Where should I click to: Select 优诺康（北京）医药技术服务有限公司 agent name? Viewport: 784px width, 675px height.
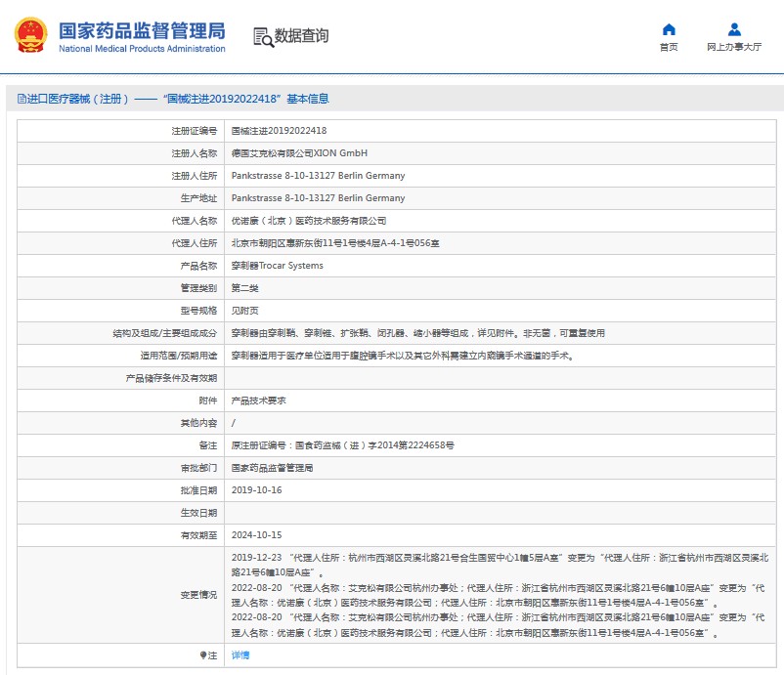tap(309, 221)
